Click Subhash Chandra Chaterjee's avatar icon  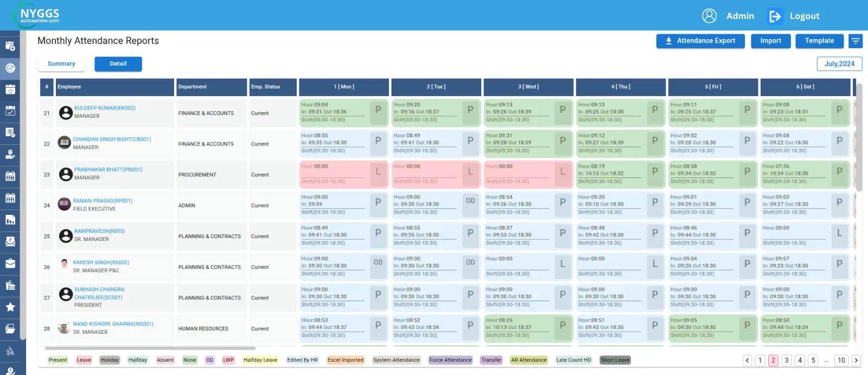tap(66, 294)
